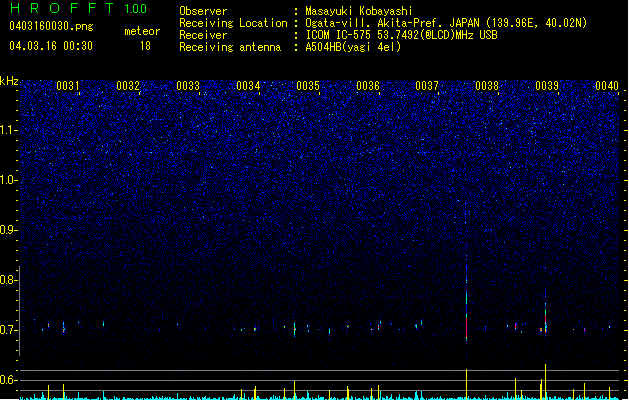
Task: Click the 0035 time marker
Action: pos(308,85)
